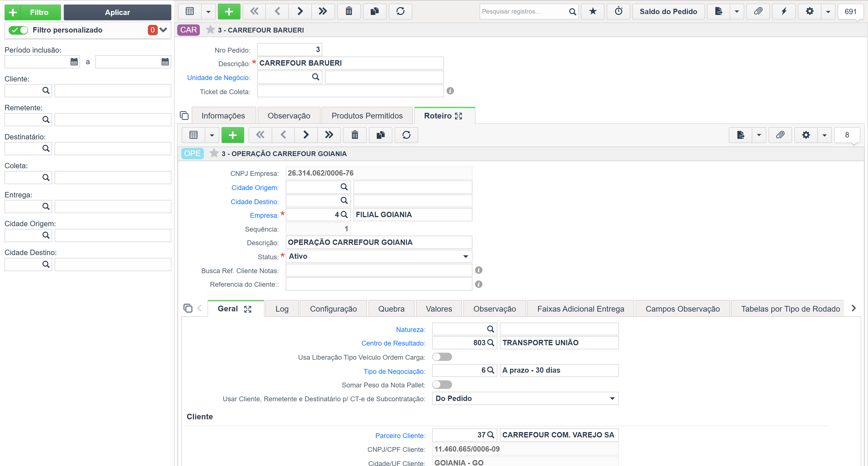Viewport: 868px width, 466px height.
Task: Open top settings gear icon
Action: click(810, 12)
